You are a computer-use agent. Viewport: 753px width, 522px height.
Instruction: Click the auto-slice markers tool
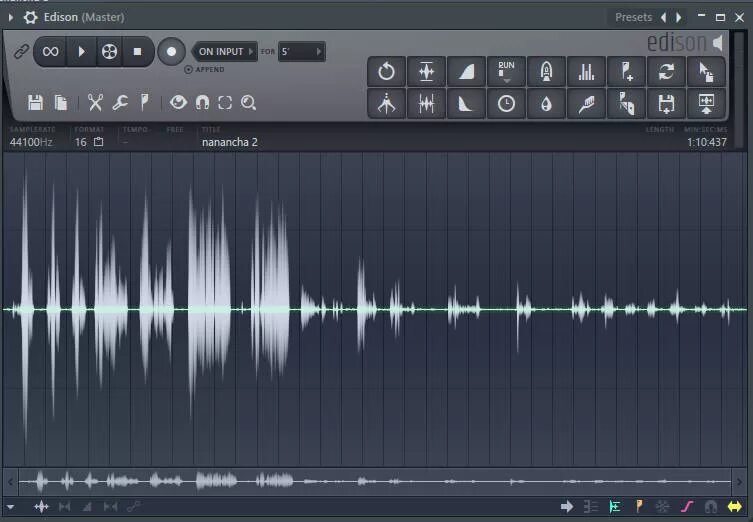626,103
